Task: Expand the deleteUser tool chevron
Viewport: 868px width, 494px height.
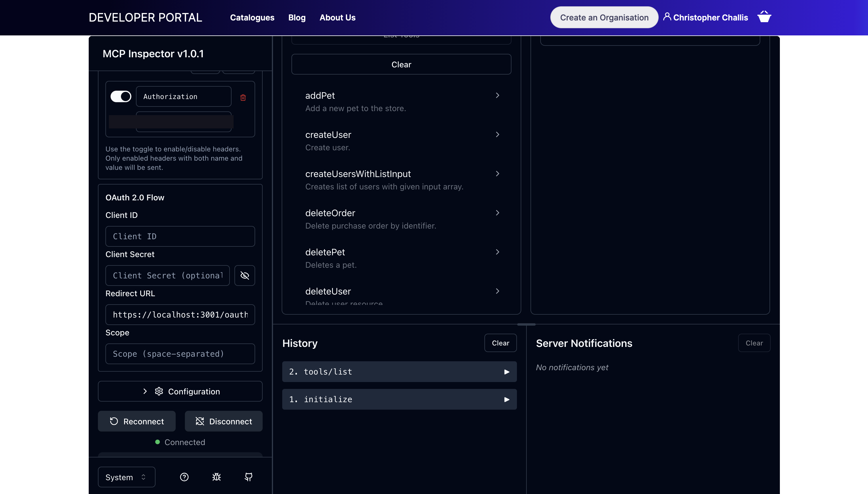Action: click(x=497, y=291)
